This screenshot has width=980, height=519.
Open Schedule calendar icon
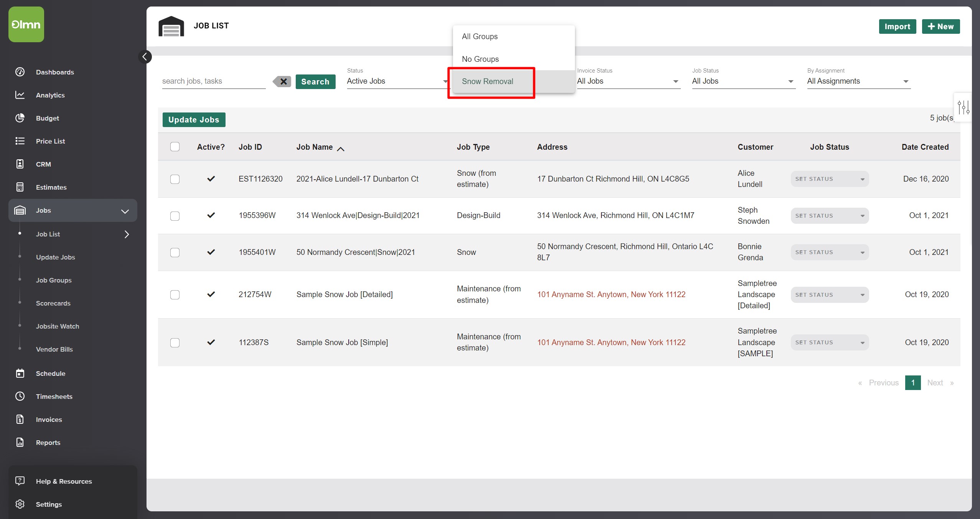coord(20,373)
